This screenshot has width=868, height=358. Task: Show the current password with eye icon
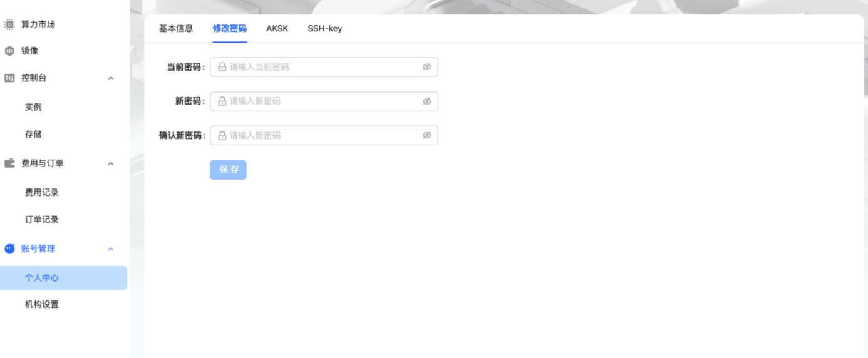point(427,67)
